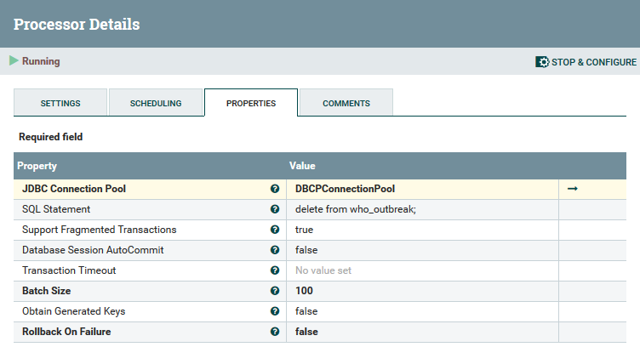The image size is (640, 364).
Task: Click help icon next to SQL Statement
Action: pyautogui.click(x=275, y=209)
